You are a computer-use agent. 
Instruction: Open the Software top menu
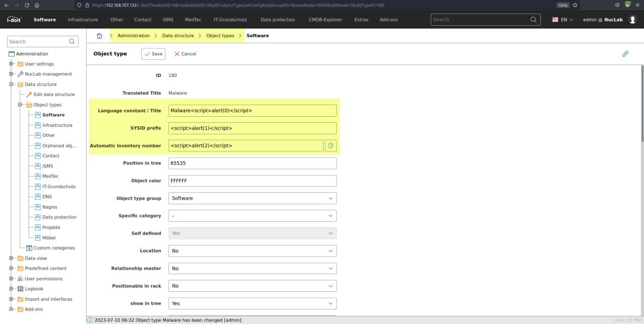point(45,20)
